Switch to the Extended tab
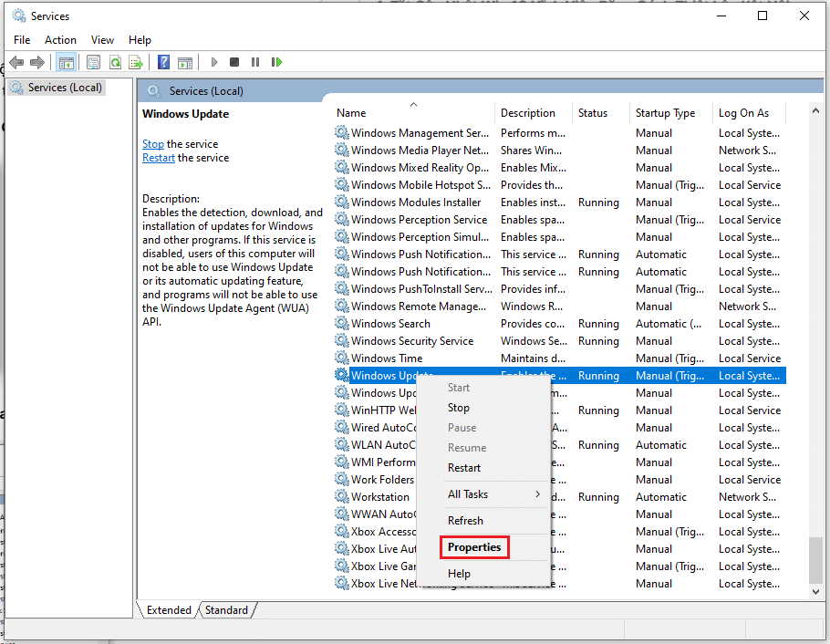Screen dimensions: 830x644 [x=169, y=610]
